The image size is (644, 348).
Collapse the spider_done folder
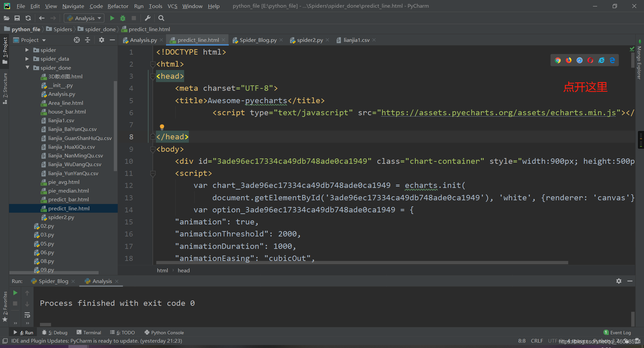click(x=27, y=68)
